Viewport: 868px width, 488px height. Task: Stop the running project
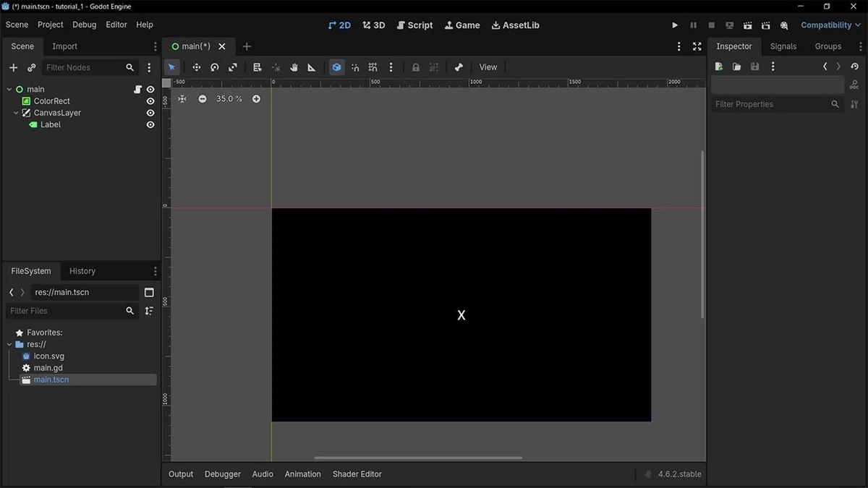tap(711, 25)
